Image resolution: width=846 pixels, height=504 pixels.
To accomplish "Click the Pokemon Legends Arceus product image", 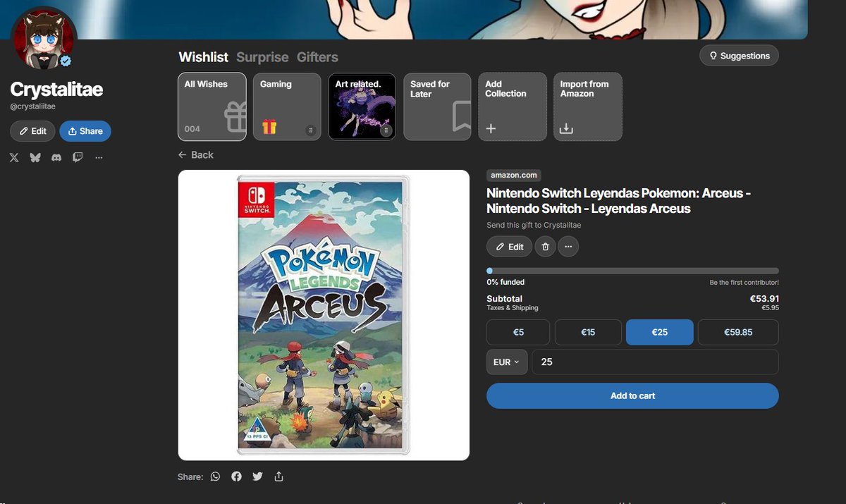I will point(324,315).
